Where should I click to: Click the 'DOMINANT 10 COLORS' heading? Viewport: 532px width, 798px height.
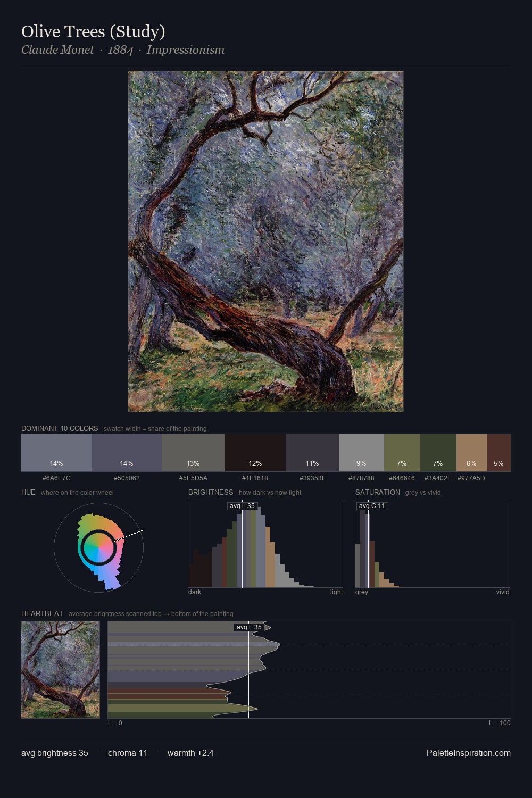(60, 428)
